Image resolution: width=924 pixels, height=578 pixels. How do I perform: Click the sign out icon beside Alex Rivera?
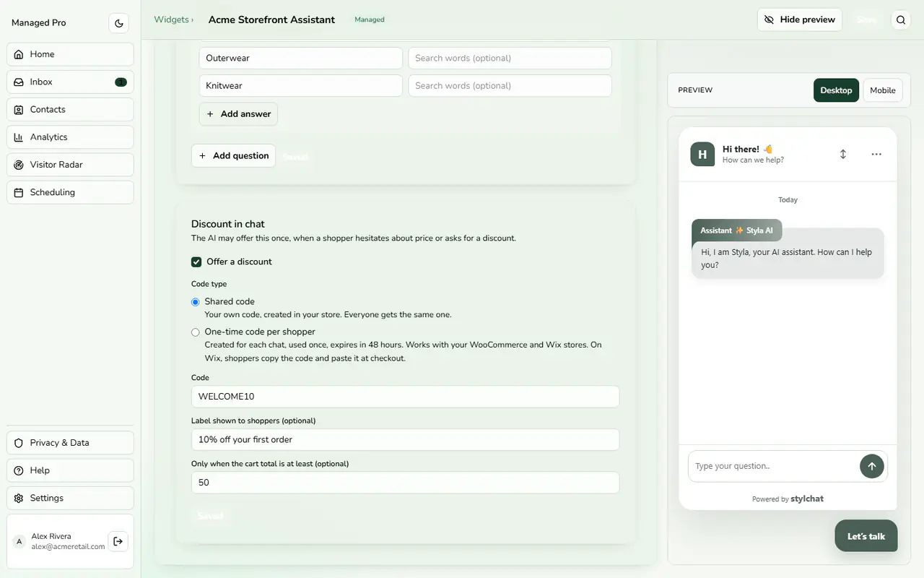[x=118, y=541]
